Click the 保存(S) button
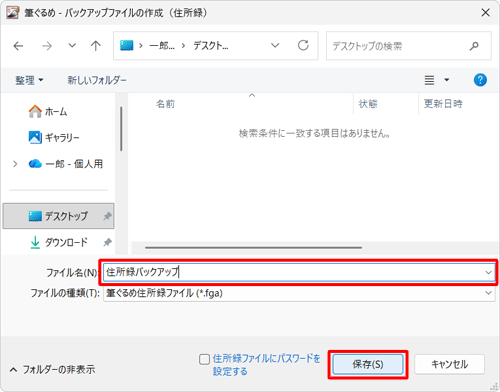The image size is (500, 392). click(x=368, y=364)
